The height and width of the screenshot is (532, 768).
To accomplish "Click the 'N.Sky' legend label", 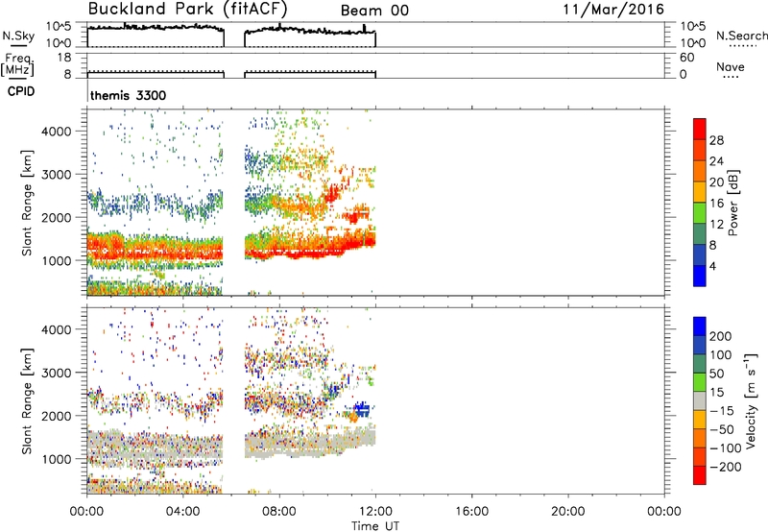I will coord(18,36).
